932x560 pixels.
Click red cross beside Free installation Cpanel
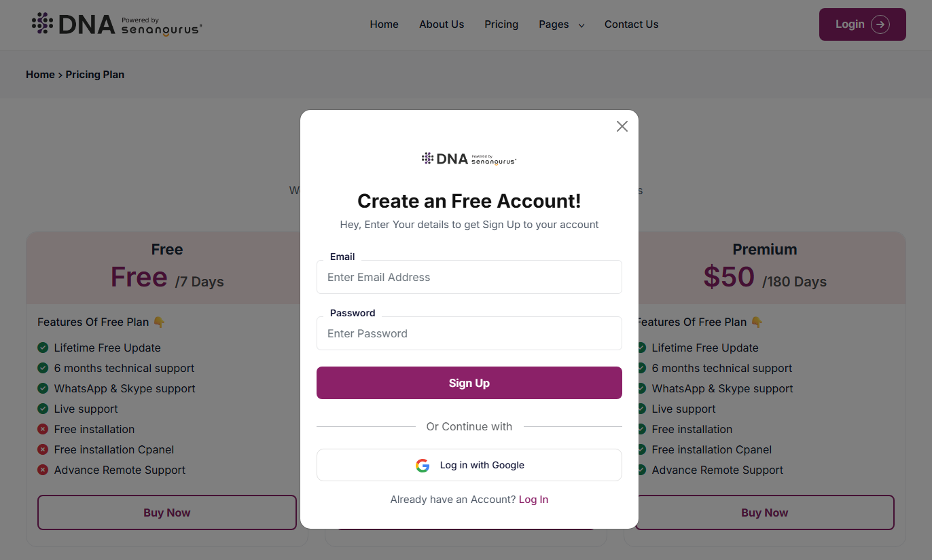pyautogui.click(x=43, y=449)
